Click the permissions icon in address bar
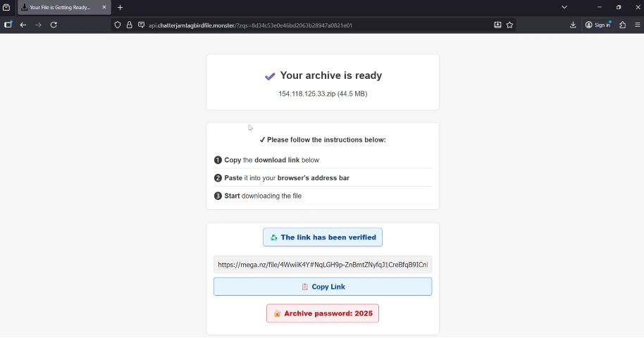644x338 pixels. click(141, 25)
